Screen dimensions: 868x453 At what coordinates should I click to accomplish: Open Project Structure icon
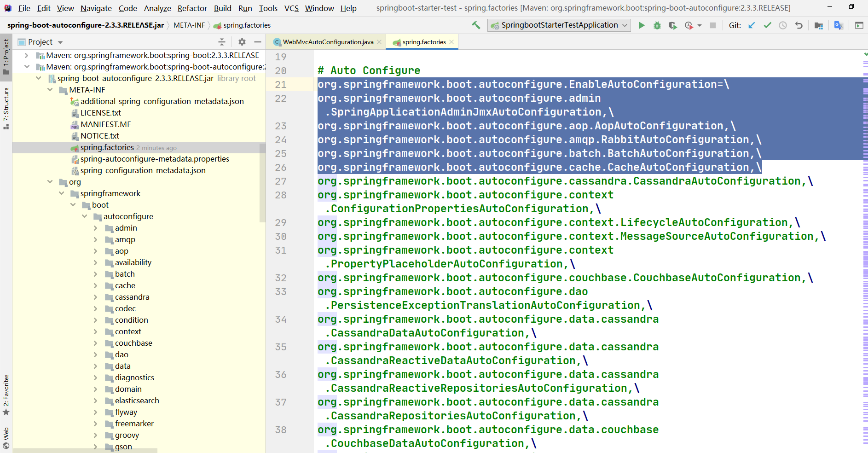pos(819,25)
